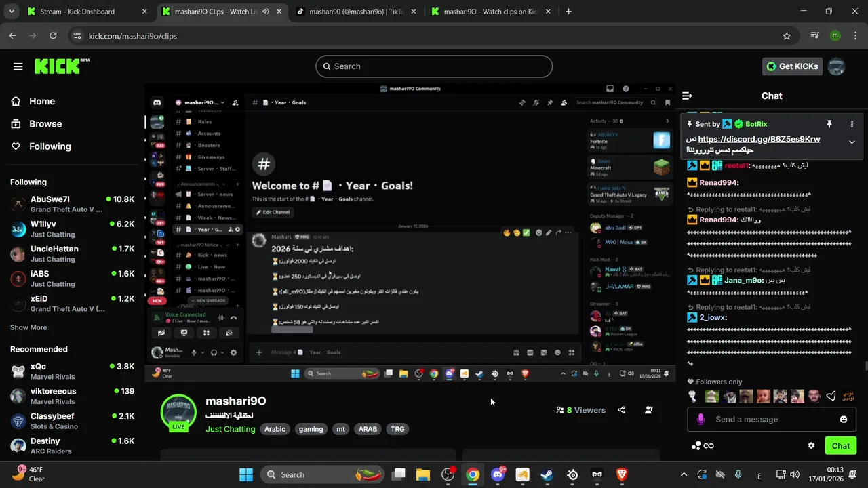Select the Arabic tag
868x488 pixels.
coord(275,429)
